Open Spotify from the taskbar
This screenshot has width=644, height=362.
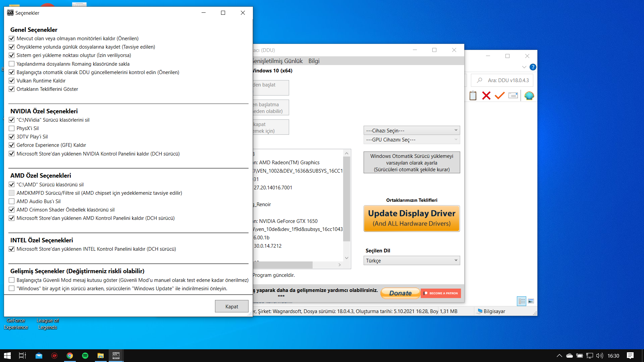tap(85, 356)
